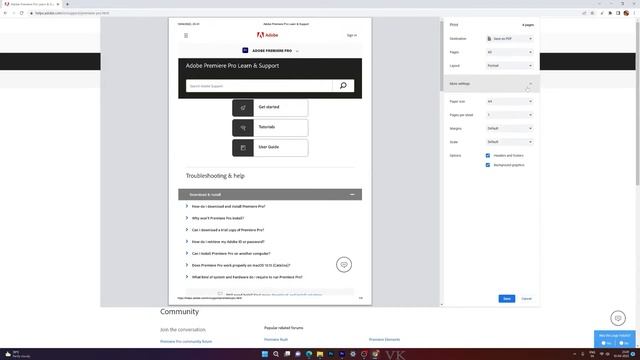Open the Paper size dropdown set to A4
Viewport: 640px width, 360px height.
click(x=509, y=101)
